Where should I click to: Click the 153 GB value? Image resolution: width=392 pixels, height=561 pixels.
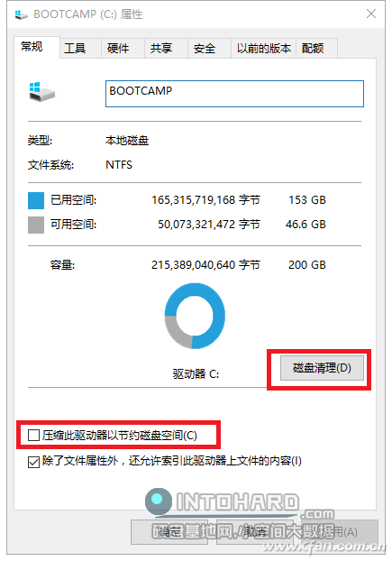coord(307,200)
